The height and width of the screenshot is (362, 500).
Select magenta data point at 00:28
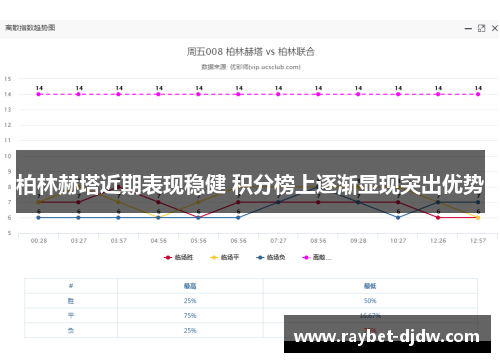tap(39, 94)
